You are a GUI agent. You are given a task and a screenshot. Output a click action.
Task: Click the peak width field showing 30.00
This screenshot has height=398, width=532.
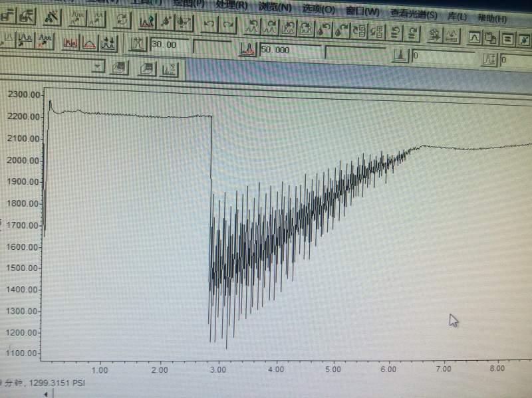pyautogui.click(x=169, y=45)
